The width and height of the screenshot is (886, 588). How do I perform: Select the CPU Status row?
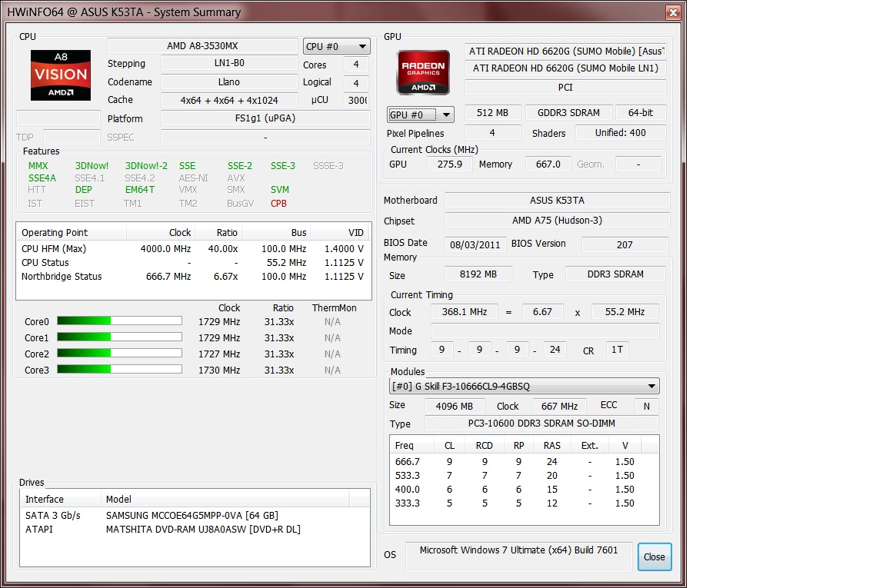(193, 263)
